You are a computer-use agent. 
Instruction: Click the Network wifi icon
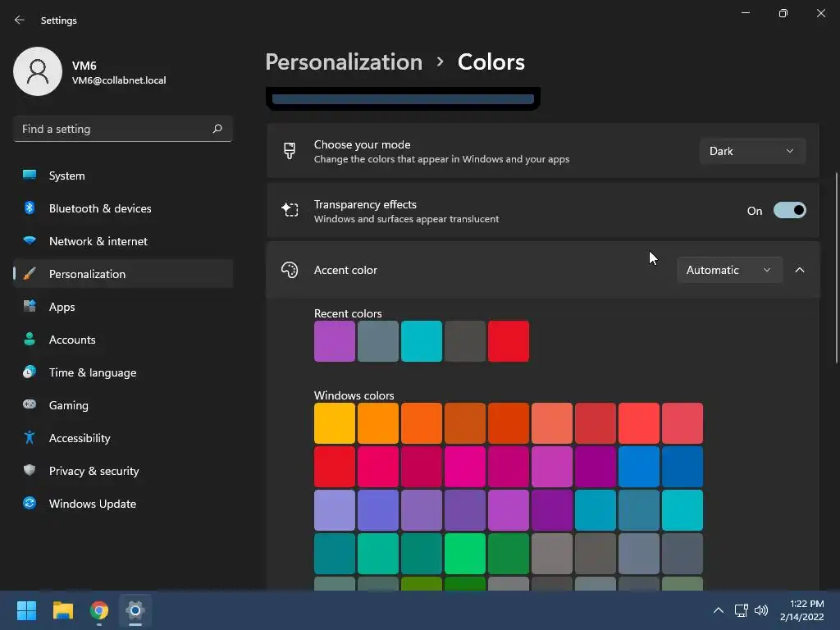point(30,240)
